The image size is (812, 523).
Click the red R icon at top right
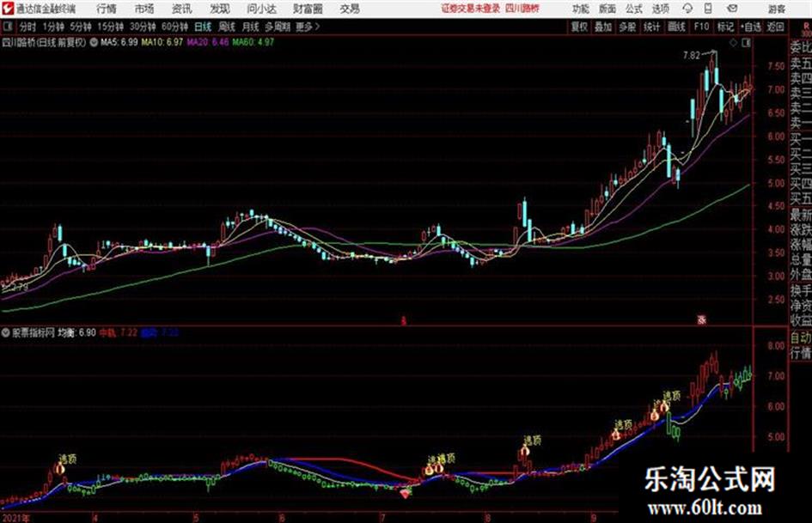(x=806, y=27)
